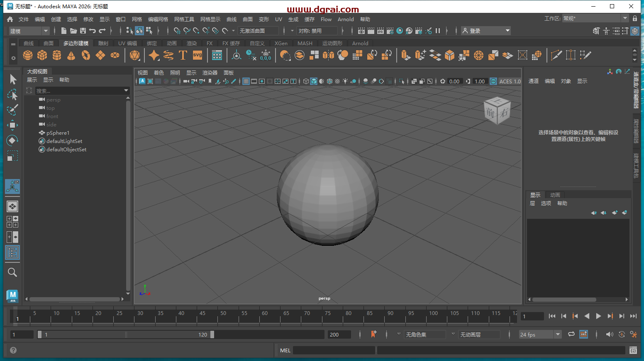Image resolution: width=644 pixels, height=361 pixels.
Task: Open the 无激活曲面 live surface field
Action: [258, 31]
